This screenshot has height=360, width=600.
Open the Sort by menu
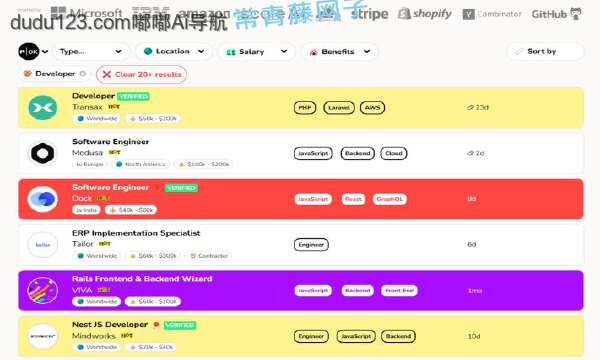pyautogui.click(x=545, y=51)
